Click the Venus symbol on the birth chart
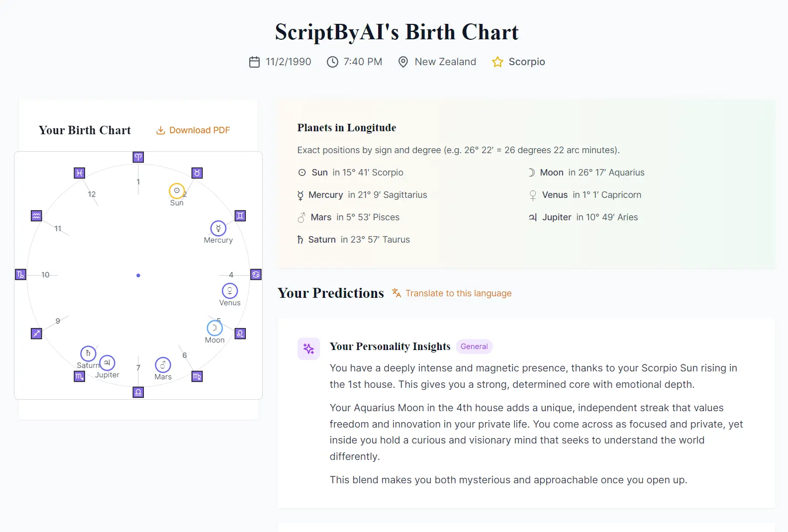 point(230,291)
